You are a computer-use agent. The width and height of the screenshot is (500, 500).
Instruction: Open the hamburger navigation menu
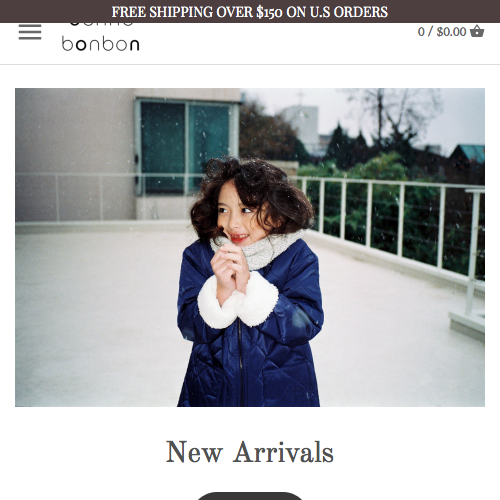click(30, 32)
